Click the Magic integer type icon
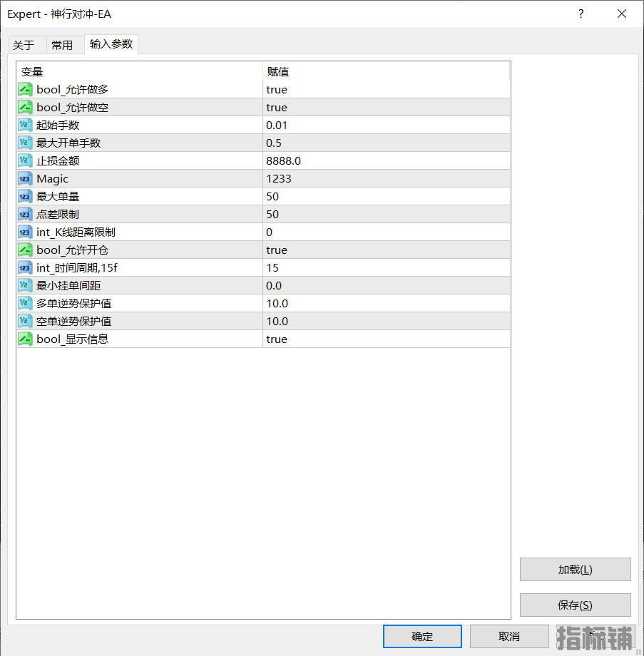 pyautogui.click(x=25, y=178)
